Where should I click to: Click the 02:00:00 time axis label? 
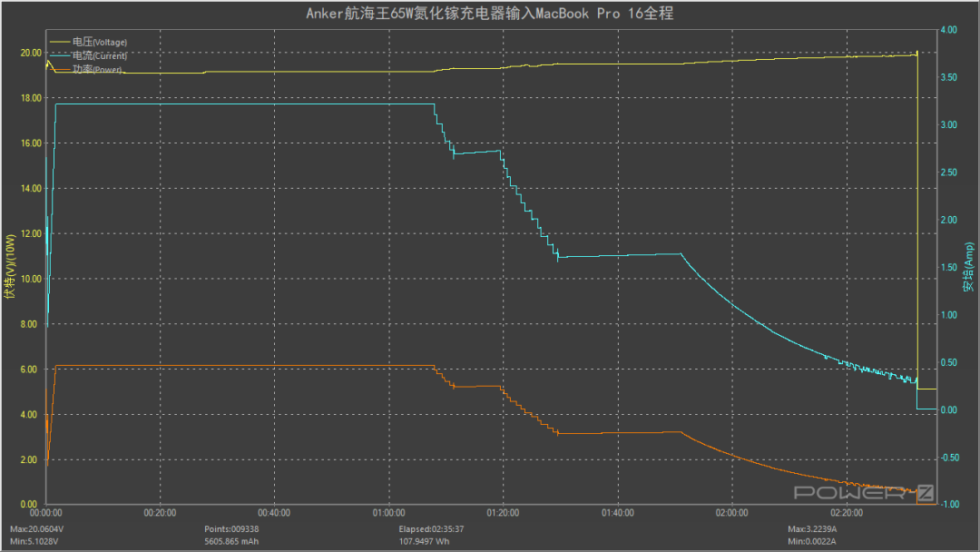click(732, 513)
